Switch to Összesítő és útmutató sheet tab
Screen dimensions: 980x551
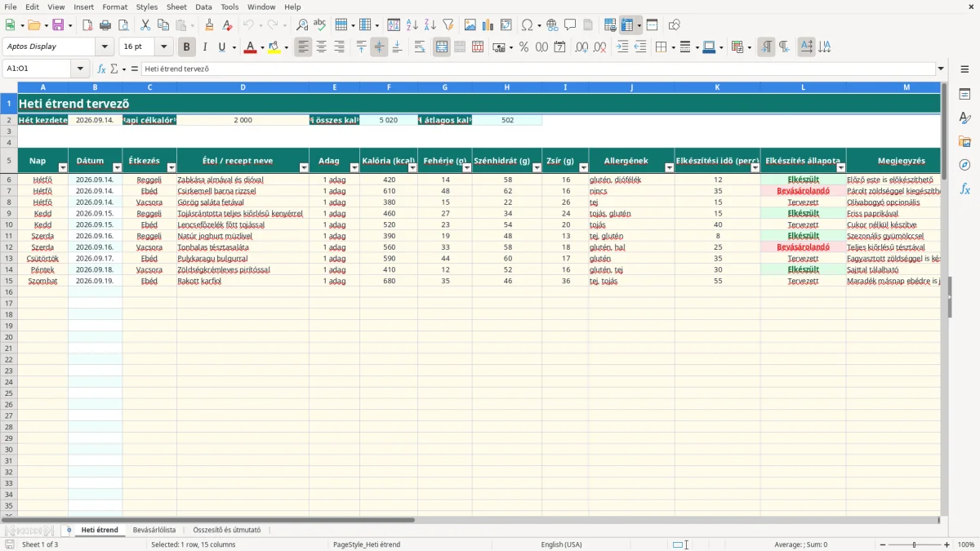tap(227, 530)
